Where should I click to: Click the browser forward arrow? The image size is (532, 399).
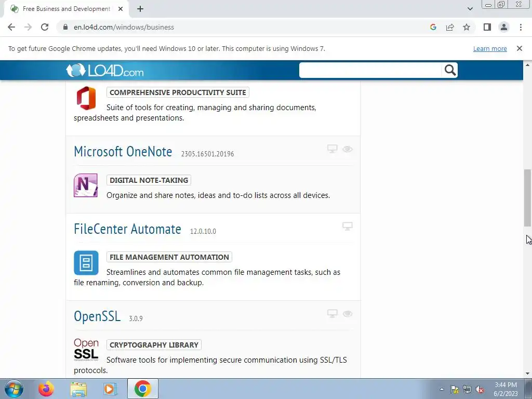click(x=28, y=27)
